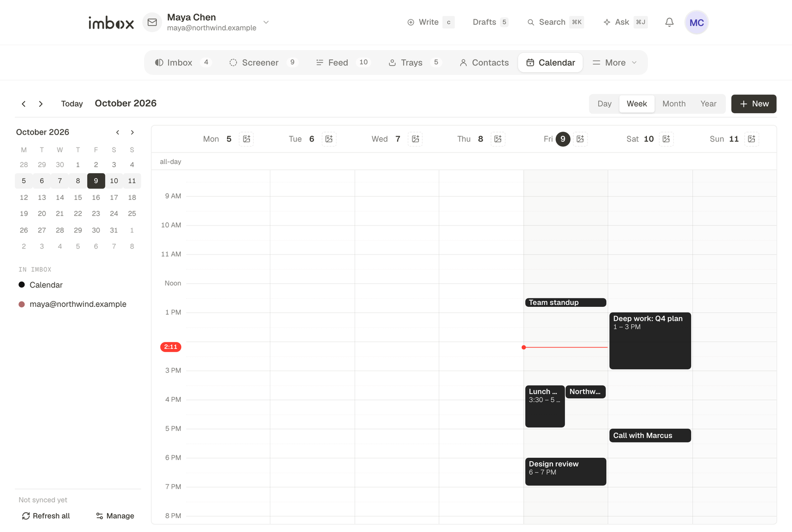Click the image icon next to Thu 8
Screen dimensions: 792x532
click(x=498, y=139)
